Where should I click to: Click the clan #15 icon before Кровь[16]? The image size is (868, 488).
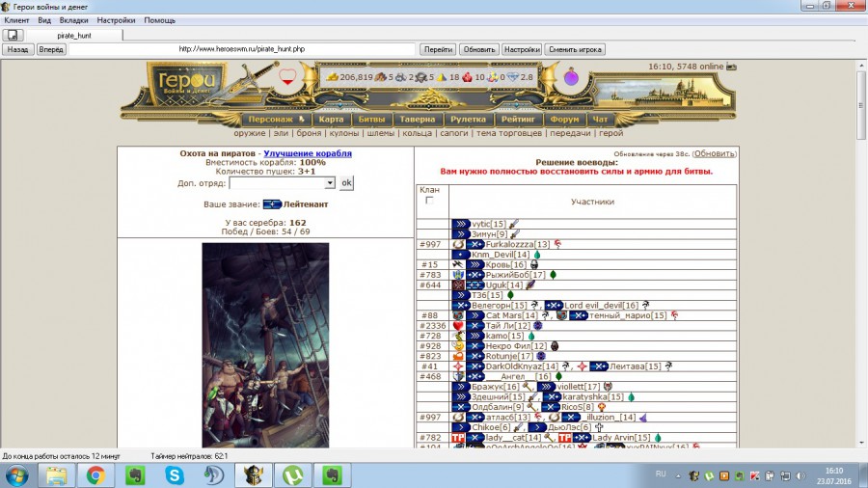tap(458, 264)
